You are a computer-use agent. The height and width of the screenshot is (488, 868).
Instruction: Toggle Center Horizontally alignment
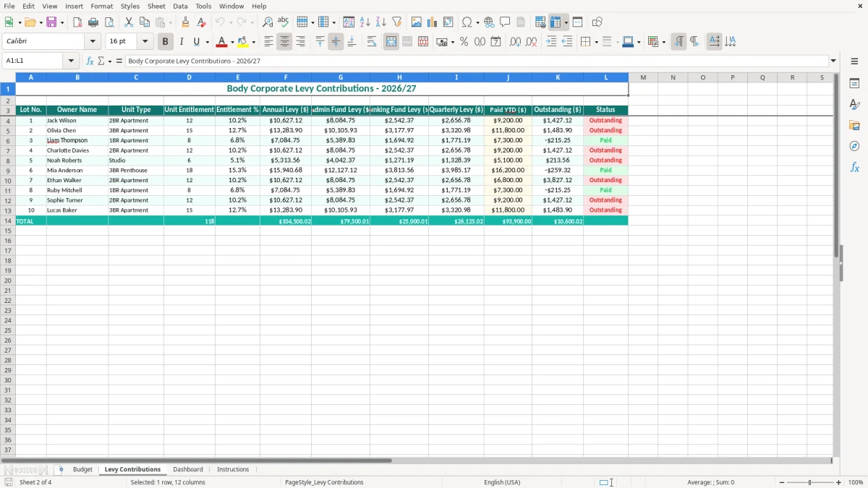coord(284,42)
